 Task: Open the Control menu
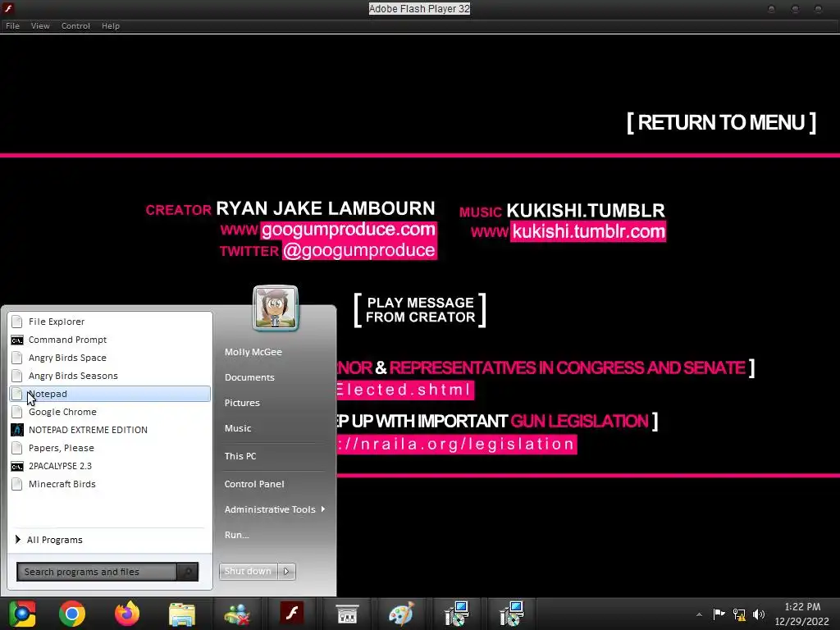click(75, 25)
